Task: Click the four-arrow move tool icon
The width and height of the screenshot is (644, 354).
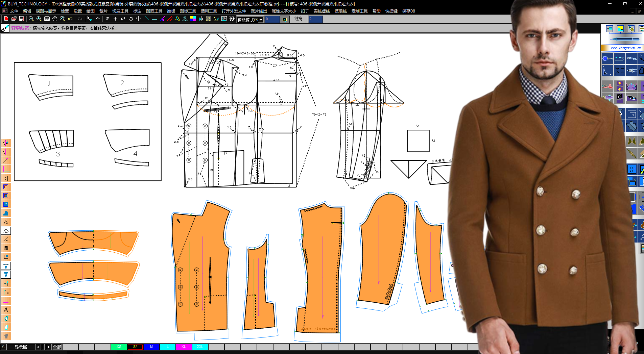Action: [x=98, y=19]
